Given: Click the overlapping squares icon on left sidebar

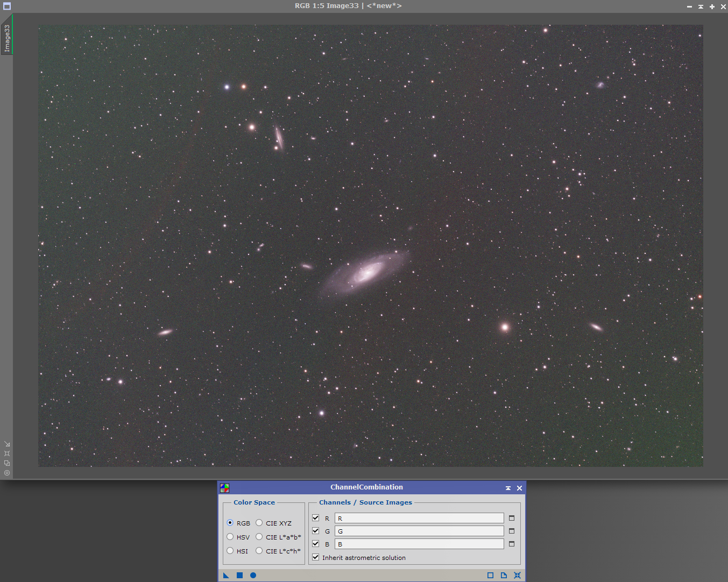Looking at the screenshot, I should pos(7,463).
